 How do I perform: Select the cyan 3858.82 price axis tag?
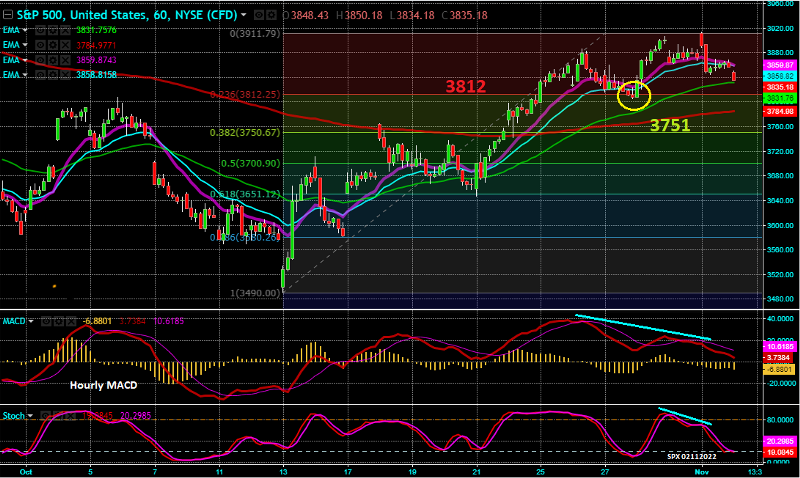point(780,76)
